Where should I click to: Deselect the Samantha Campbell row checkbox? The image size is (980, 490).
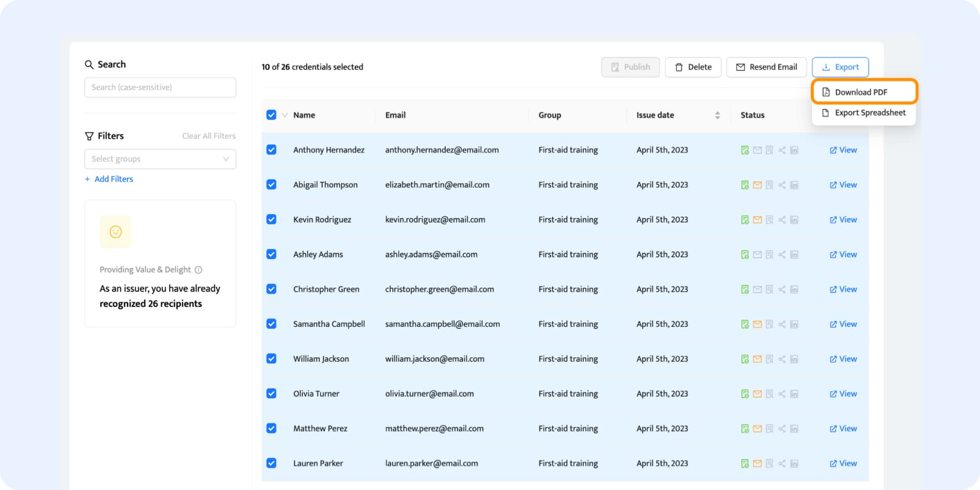click(x=272, y=324)
